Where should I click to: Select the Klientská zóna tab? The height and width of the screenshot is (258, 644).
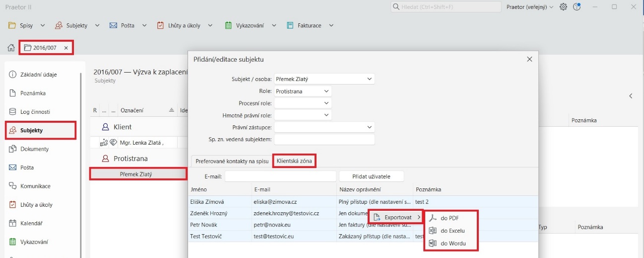[294, 161]
